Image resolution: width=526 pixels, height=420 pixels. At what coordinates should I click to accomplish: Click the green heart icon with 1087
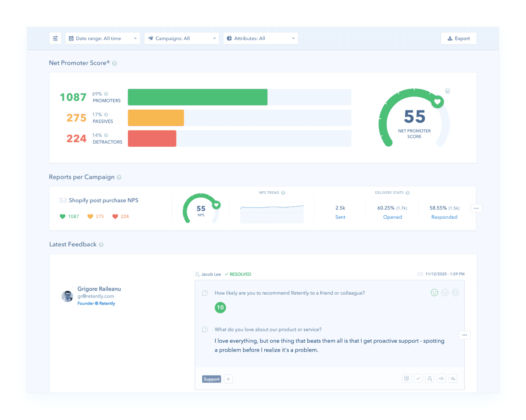point(62,217)
